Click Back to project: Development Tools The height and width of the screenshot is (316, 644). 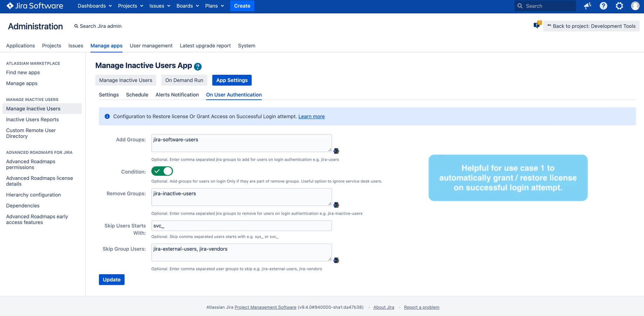pos(591,26)
